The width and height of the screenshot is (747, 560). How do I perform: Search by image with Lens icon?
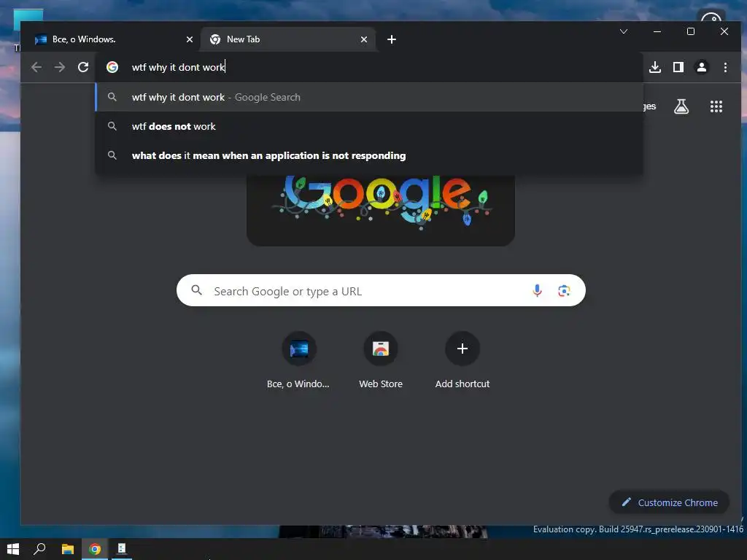[564, 290]
